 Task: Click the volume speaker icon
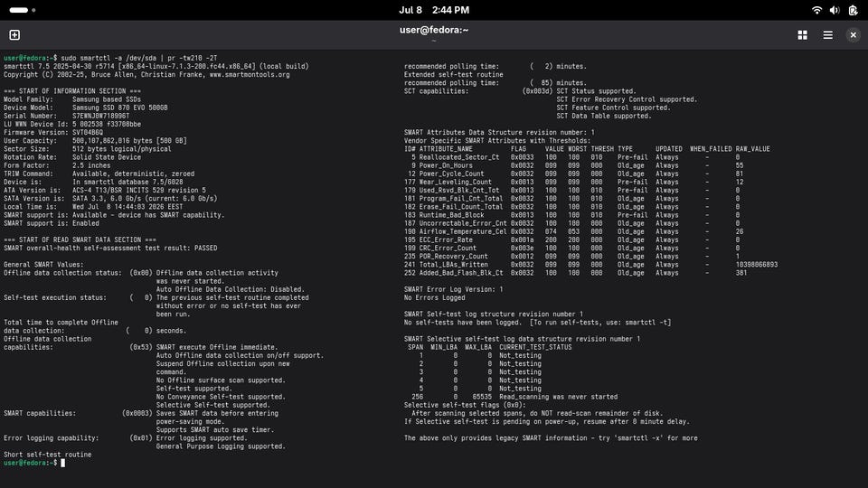pos(835,10)
